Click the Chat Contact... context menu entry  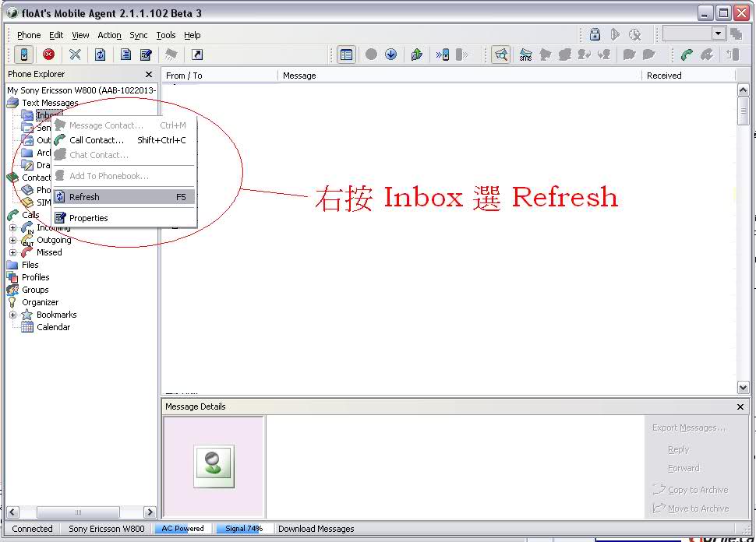[x=124, y=155]
